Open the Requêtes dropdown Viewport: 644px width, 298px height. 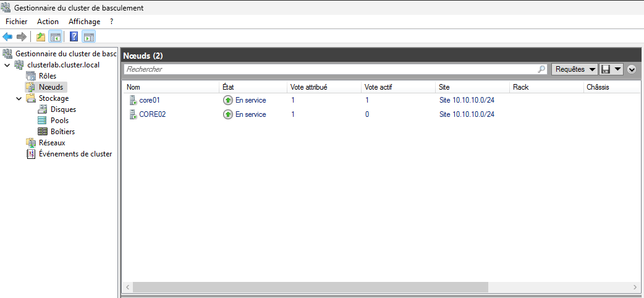coord(574,69)
